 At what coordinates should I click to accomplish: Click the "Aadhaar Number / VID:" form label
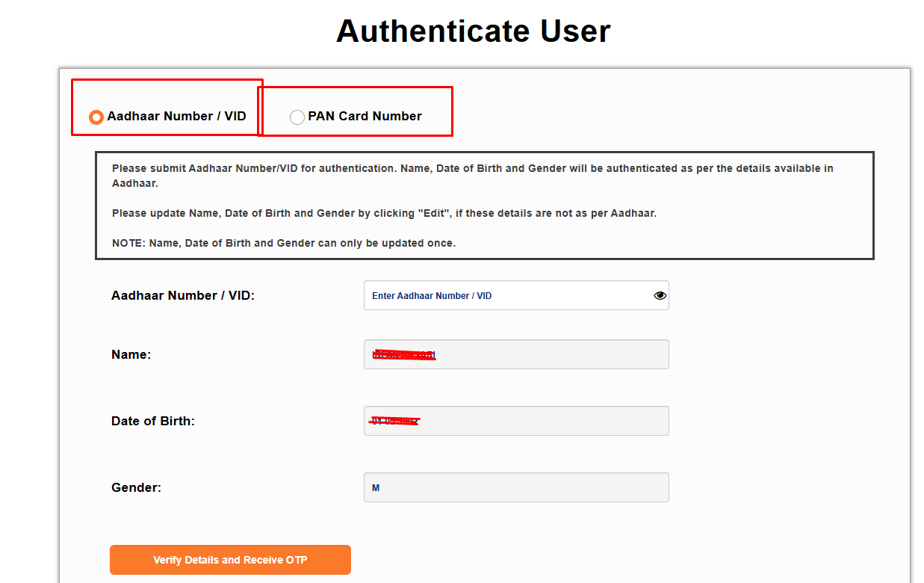pyautogui.click(x=183, y=295)
